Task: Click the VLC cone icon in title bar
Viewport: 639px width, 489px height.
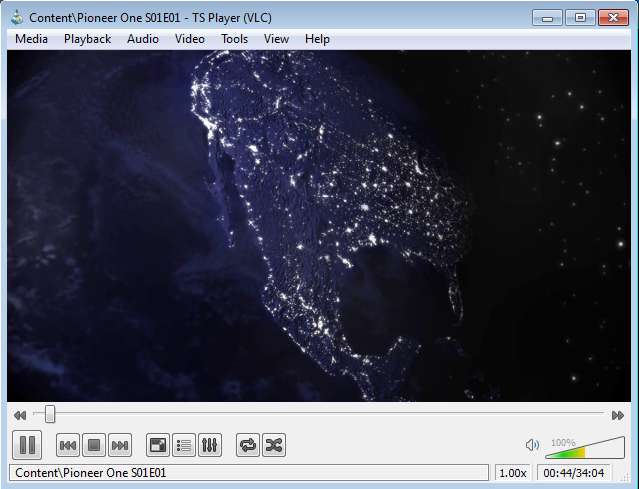Action: (17, 18)
